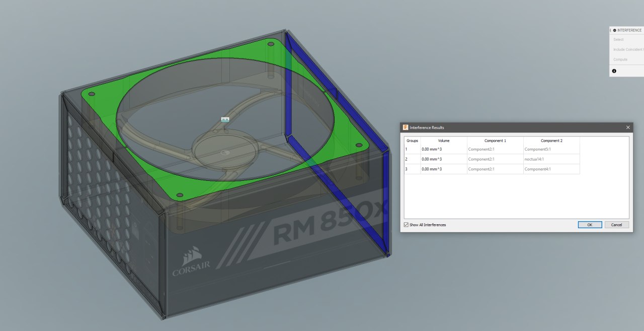Select the noctua14:1 cell in group 2

click(x=551, y=159)
